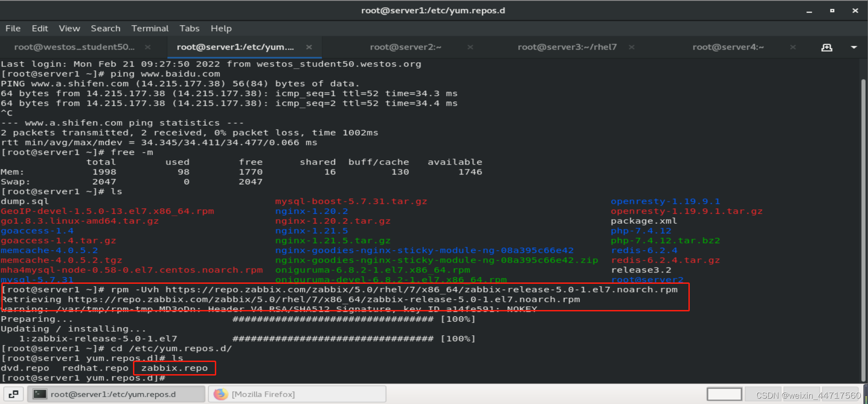
Task: Click php-7.4.12 directory name
Action: coord(641,231)
